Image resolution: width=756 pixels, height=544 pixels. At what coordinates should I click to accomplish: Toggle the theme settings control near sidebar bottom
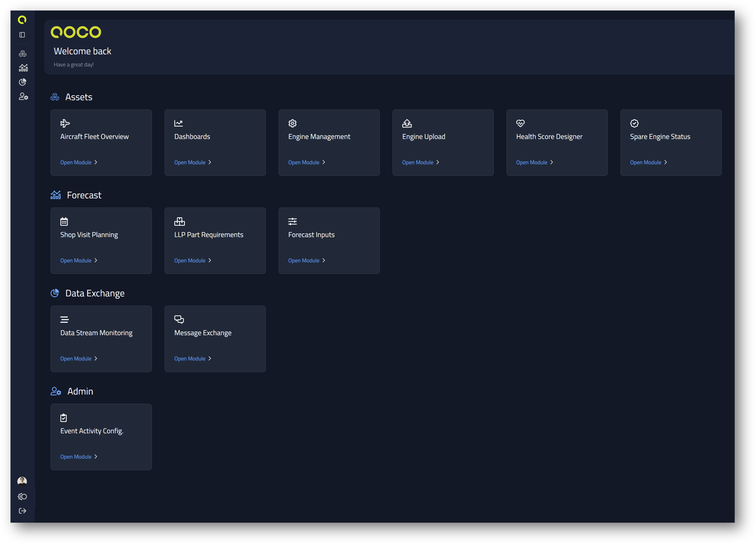[22, 496]
